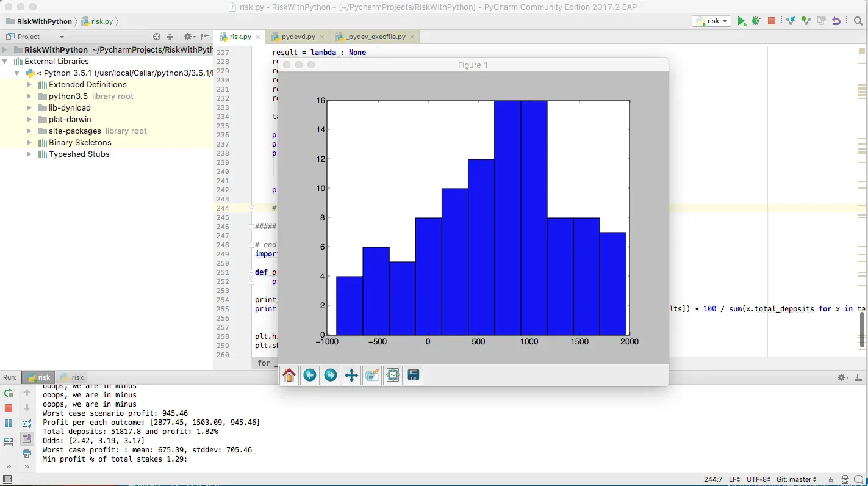The width and height of the screenshot is (868, 486).
Task: Select the second risk Run tab
Action: click(71, 377)
